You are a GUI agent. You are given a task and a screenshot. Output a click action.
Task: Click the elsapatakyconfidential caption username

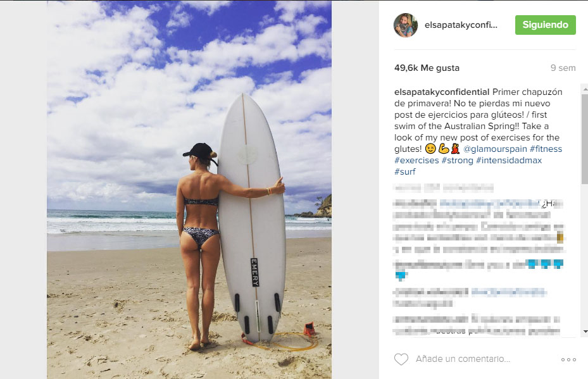coord(442,92)
